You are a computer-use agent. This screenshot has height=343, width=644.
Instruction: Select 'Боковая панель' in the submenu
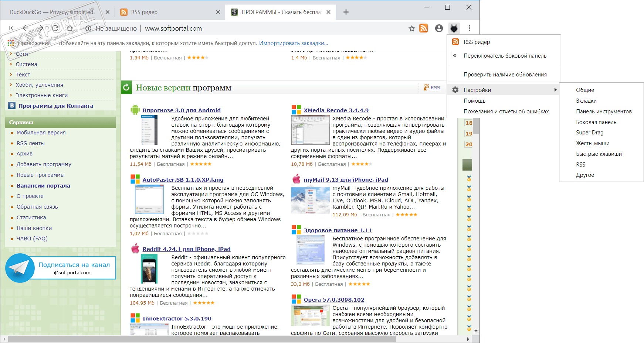(x=601, y=122)
